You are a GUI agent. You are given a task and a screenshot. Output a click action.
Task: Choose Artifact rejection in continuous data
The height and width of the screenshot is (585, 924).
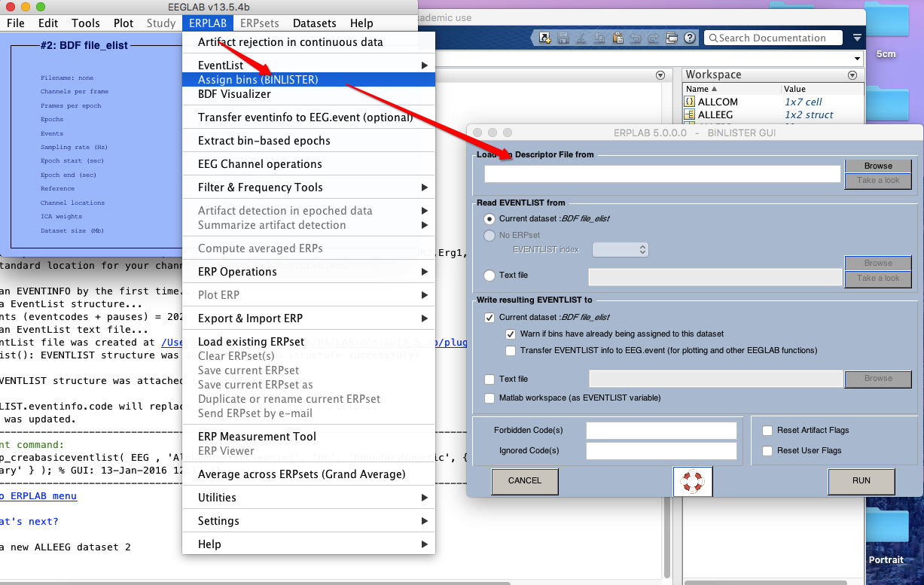309,42
